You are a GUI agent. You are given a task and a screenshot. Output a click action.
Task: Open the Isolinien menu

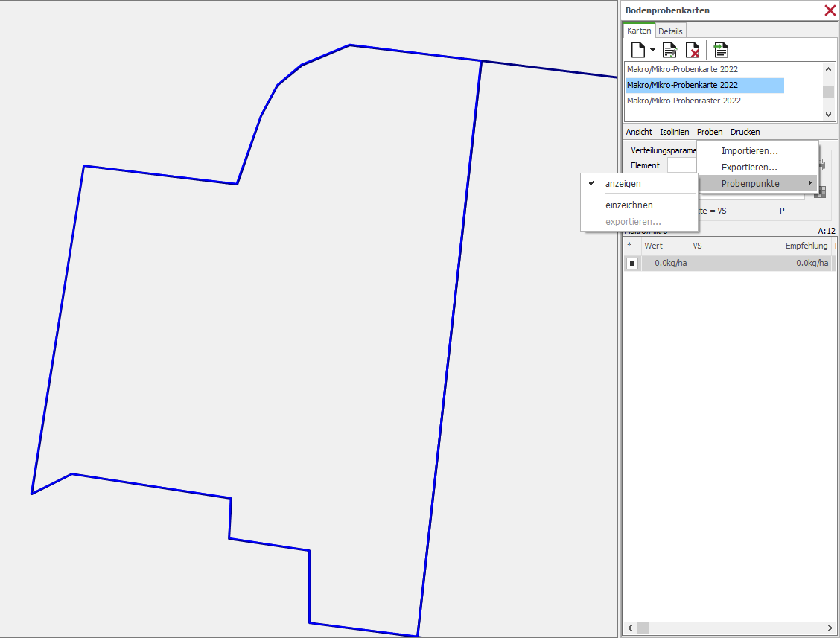tap(674, 132)
